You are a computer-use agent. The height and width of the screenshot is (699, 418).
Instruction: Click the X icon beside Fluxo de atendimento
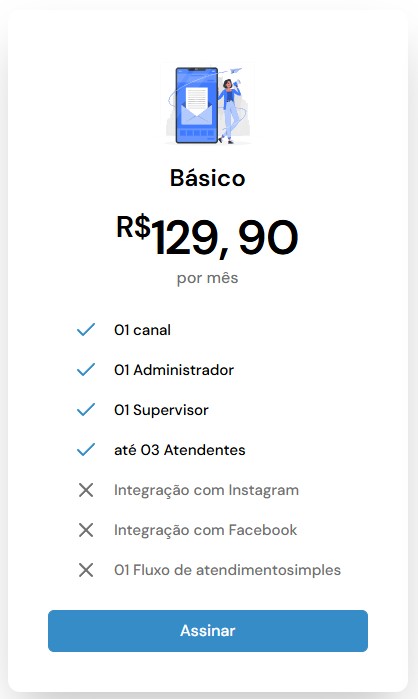point(86,570)
